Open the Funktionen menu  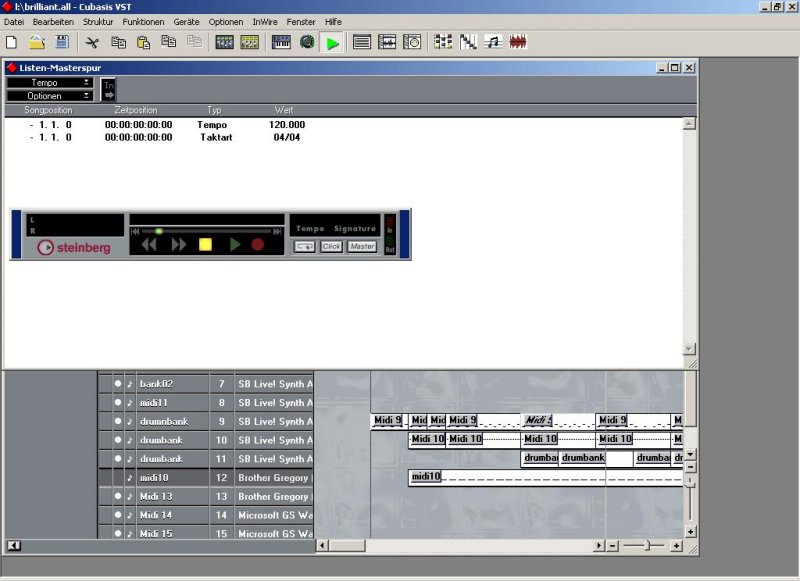click(143, 22)
